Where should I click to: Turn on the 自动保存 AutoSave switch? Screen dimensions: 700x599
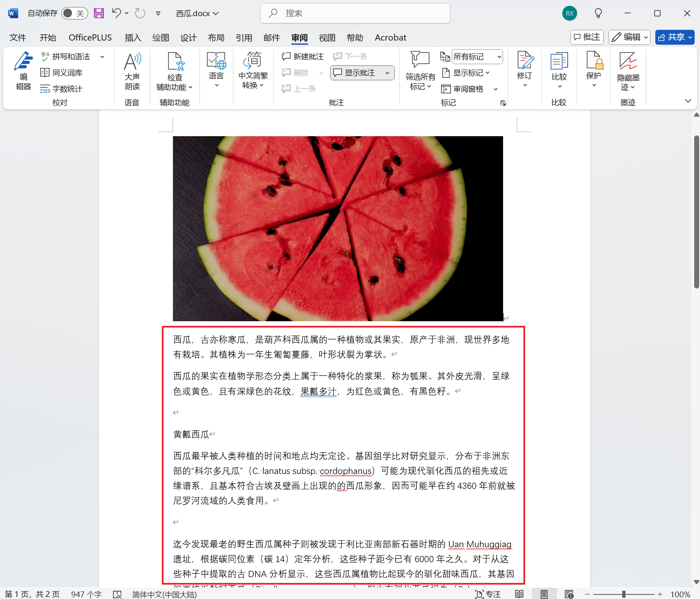pos(74,13)
